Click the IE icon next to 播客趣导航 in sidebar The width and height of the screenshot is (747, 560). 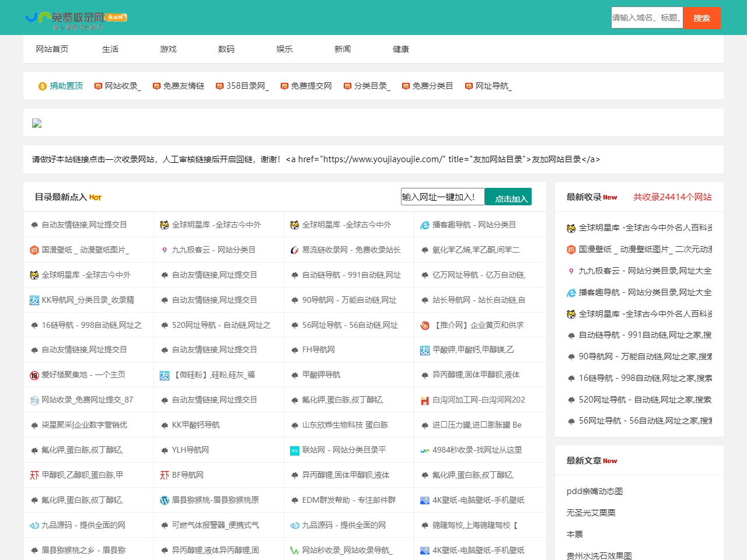[571, 293]
